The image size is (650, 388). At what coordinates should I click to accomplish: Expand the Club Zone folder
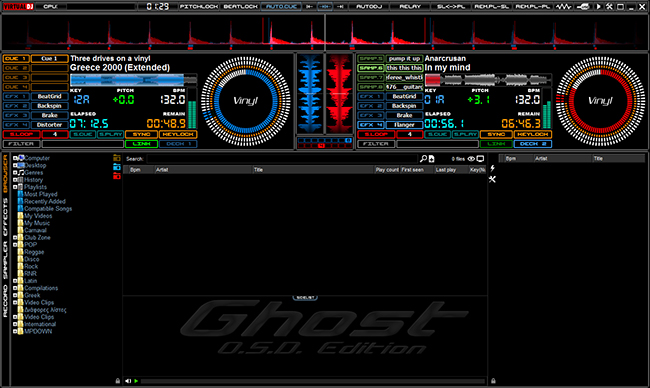pyautogui.click(x=15, y=238)
